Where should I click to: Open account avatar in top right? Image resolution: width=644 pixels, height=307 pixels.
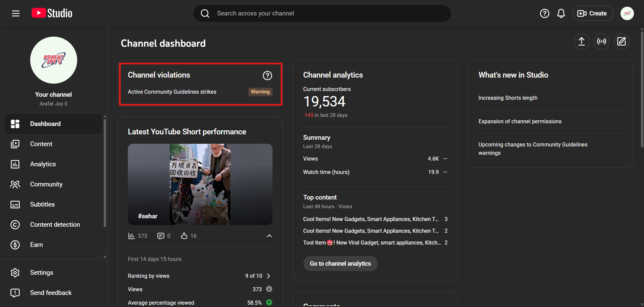pyautogui.click(x=627, y=13)
